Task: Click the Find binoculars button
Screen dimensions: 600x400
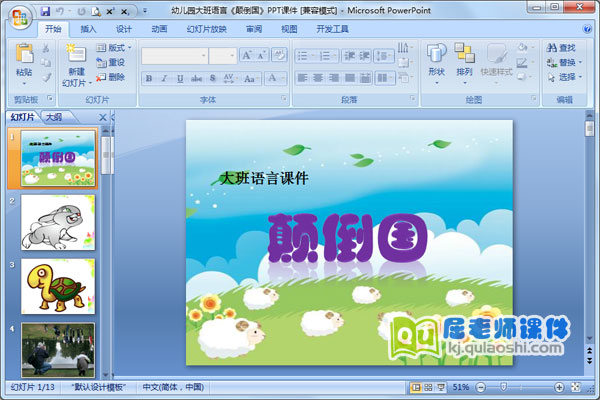Action: 561,48
